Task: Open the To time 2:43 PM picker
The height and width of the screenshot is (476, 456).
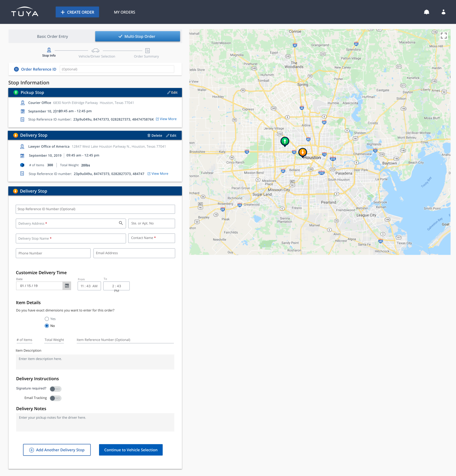Action: tap(116, 286)
